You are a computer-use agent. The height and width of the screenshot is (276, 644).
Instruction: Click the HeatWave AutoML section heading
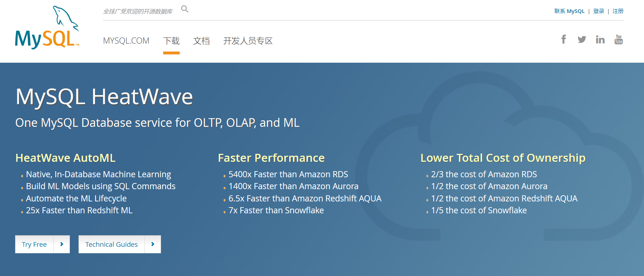[x=65, y=158]
